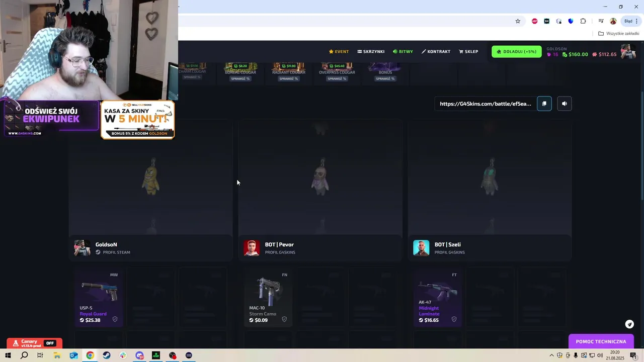Open the 20:20 clock and calendar
644x362 pixels.
coord(615,355)
